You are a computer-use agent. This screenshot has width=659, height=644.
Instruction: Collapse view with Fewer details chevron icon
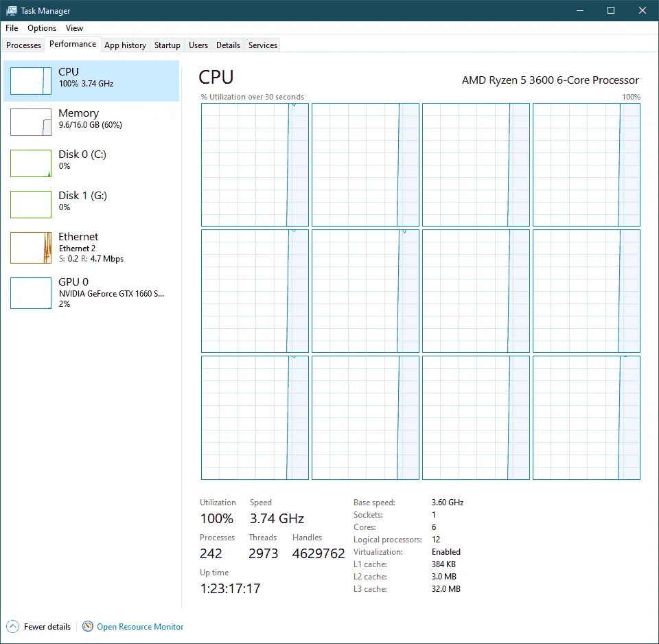coord(12,626)
